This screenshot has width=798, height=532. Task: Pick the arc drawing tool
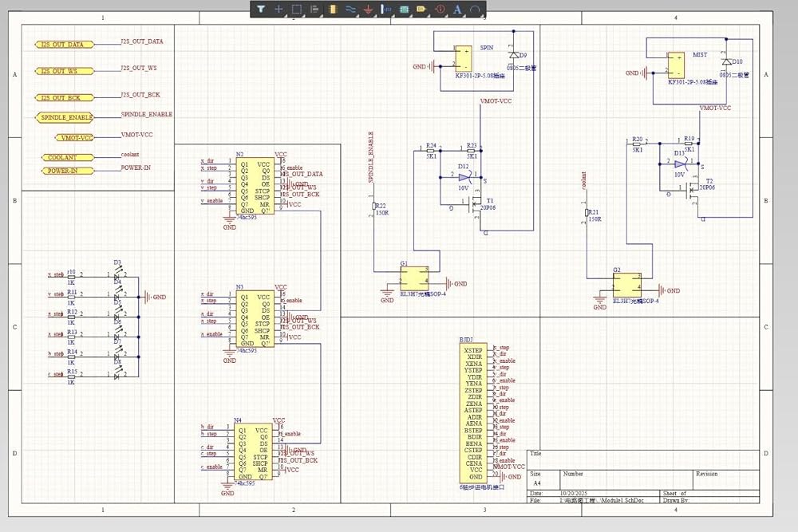point(475,10)
